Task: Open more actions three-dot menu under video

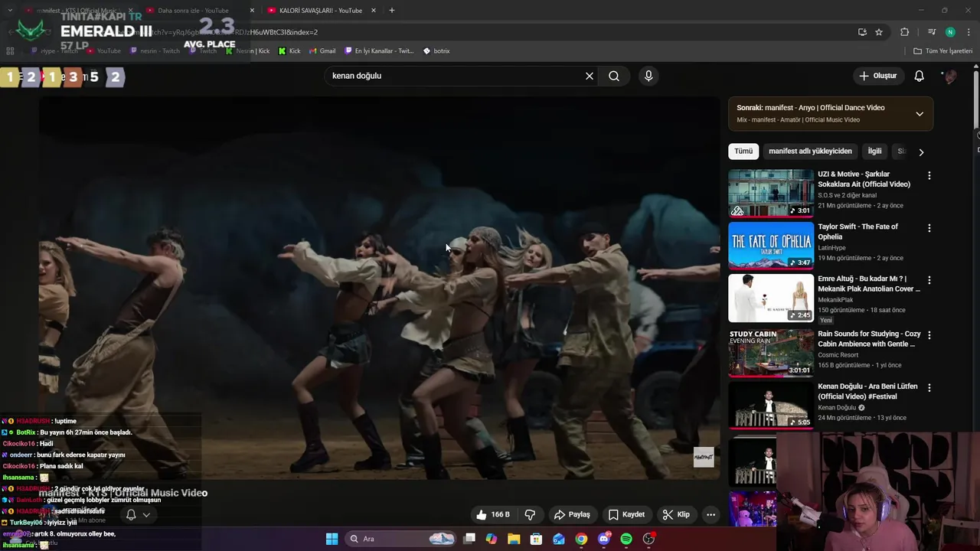Action: point(710,514)
